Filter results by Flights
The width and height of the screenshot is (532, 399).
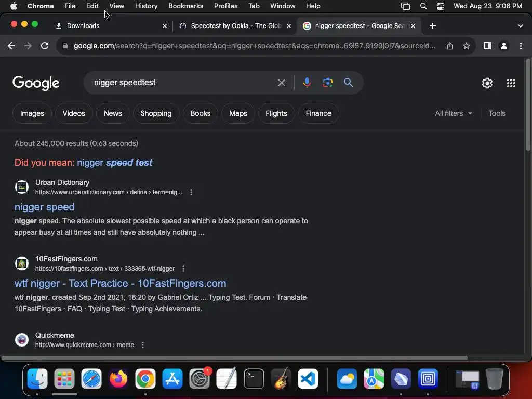tap(276, 113)
